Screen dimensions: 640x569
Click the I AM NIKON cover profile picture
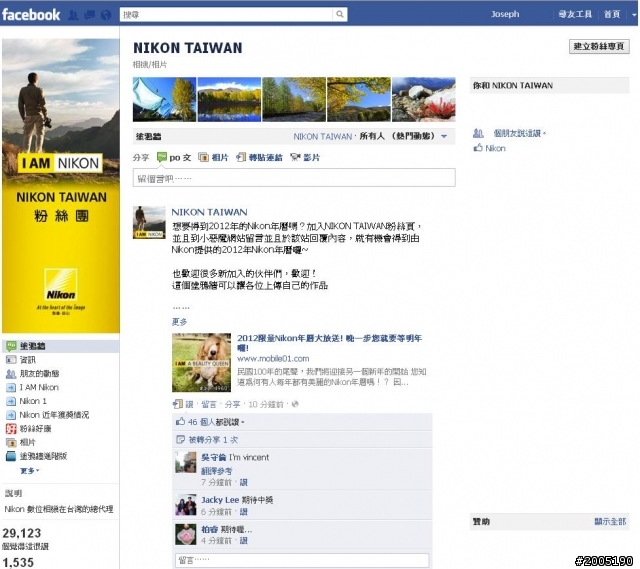coord(60,185)
